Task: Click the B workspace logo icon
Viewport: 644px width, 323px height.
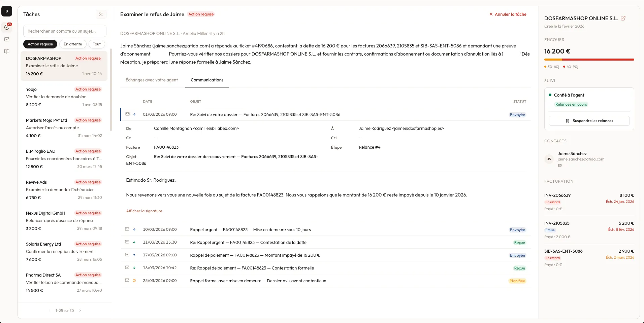Action: pyautogui.click(x=7, y=11)
